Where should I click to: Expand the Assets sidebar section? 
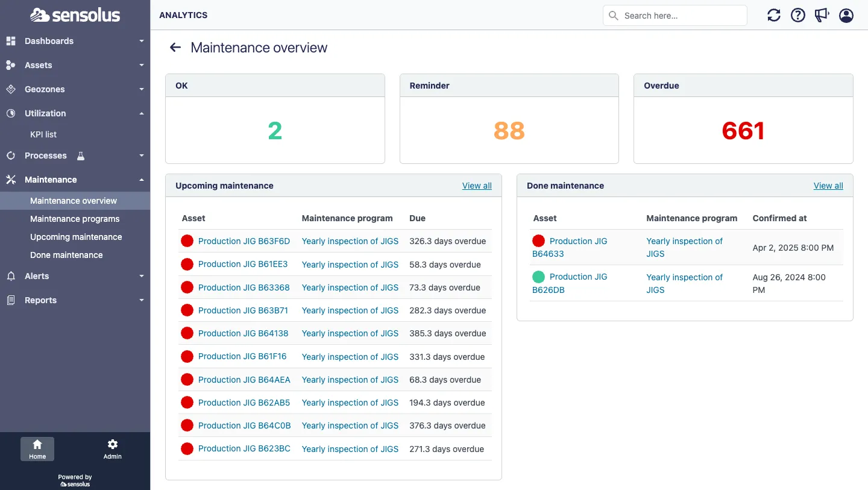click(x=75, y=65)
